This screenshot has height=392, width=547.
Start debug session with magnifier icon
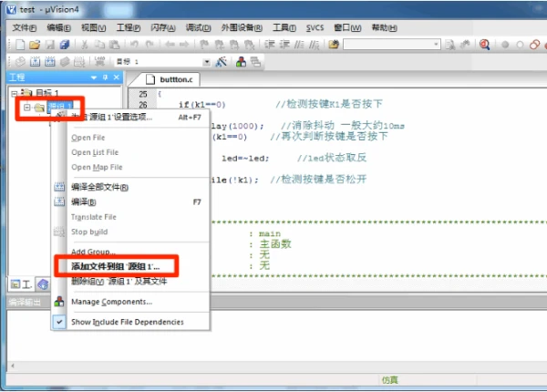(485, 45)
